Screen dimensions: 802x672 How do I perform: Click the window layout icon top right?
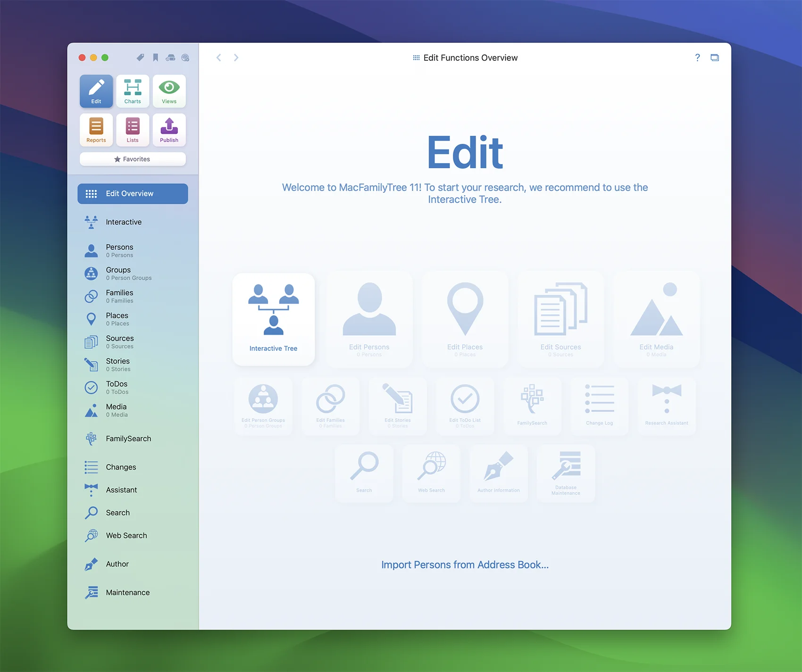click(x=715, y=58)
